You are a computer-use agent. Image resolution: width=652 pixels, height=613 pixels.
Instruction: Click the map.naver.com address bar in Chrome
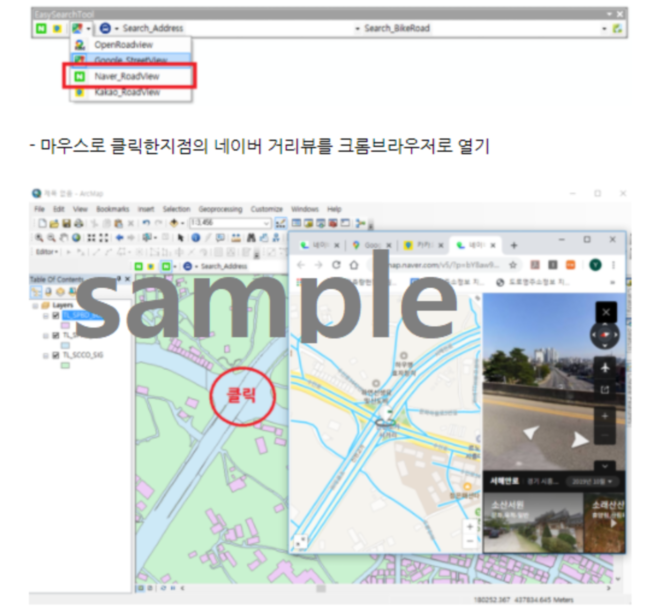click(443, 265)
